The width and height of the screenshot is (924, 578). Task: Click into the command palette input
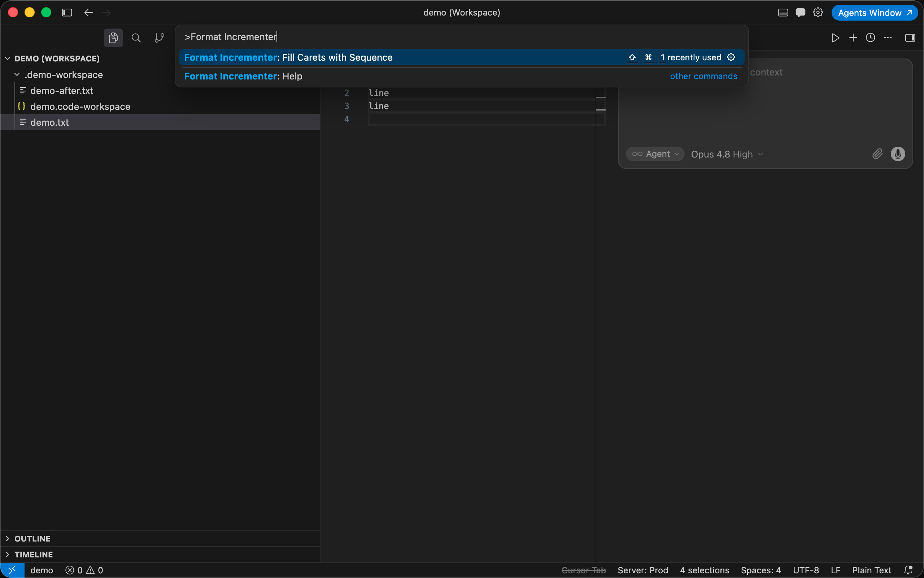pyautogui.click(x=462, y=37)
